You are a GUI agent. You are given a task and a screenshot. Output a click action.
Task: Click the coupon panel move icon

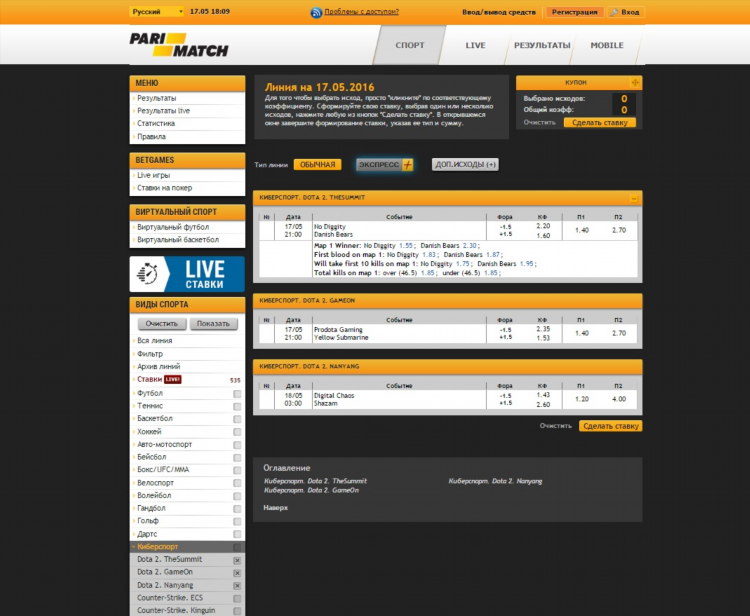[x=635, y=83]
